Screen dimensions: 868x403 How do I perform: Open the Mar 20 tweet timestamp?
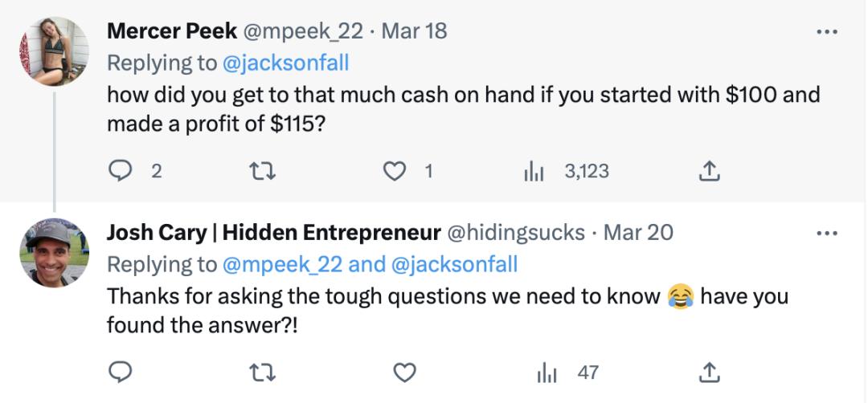(x=638, y=232)
